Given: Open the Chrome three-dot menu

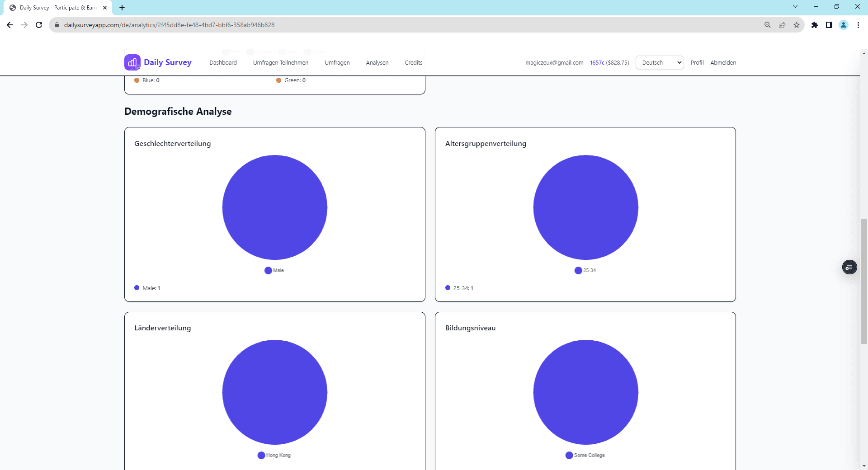Looking at the screenshot, I should 858,25.
